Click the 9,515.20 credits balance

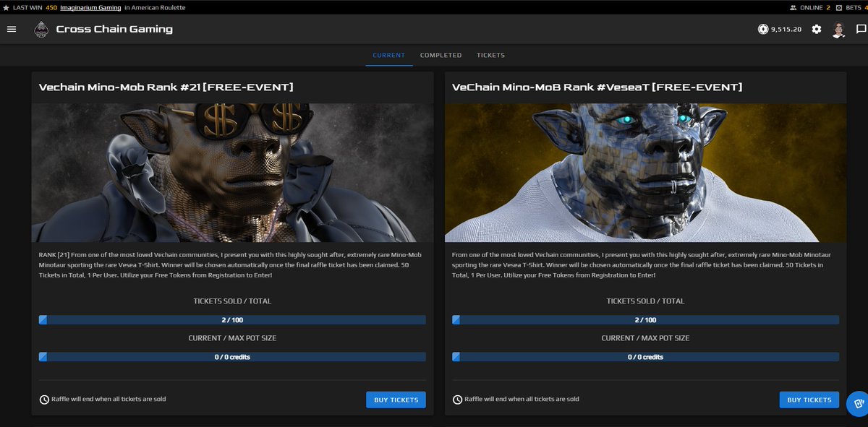786,30
